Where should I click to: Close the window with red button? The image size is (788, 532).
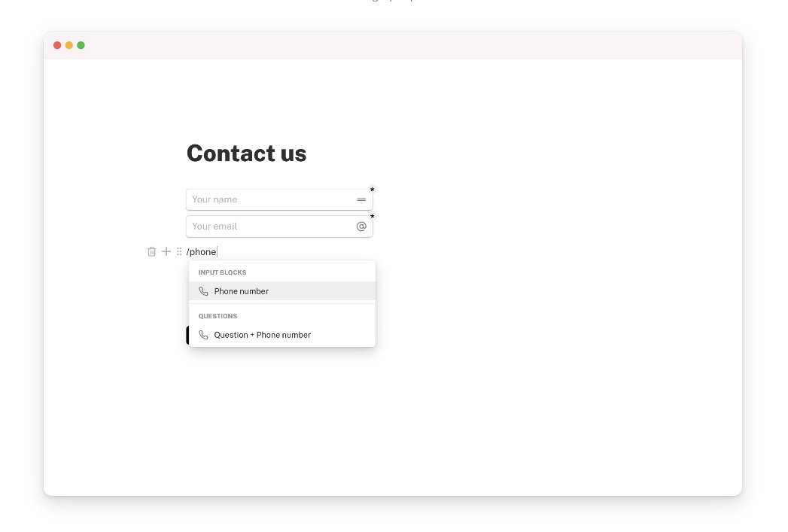click(x=57, y=45)
